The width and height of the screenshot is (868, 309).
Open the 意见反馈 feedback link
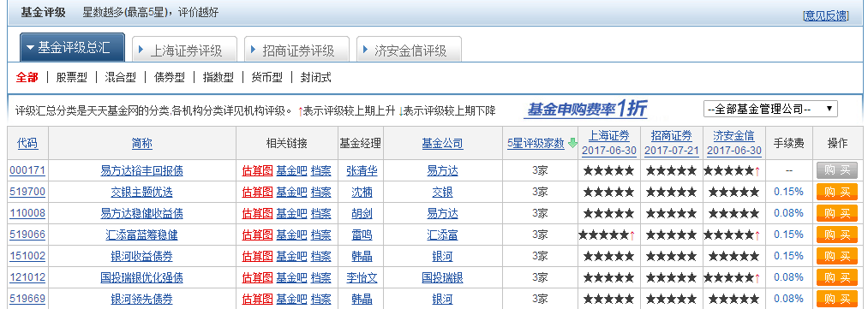pos(825,16)
